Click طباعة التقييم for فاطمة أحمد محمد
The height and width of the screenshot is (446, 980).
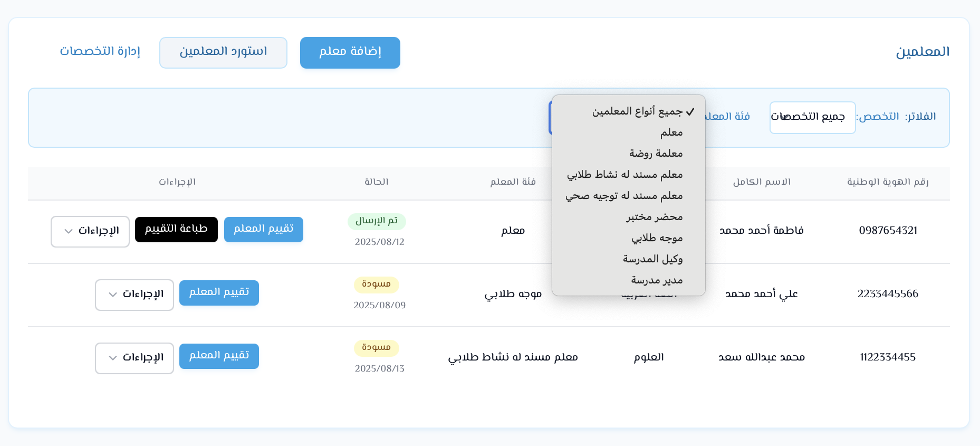176,230
